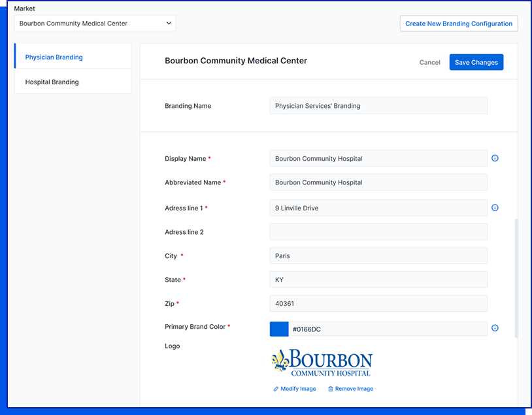Click Create New Branding Configuration button
Image resolution: width=532 pixels, height=415 pixels.
[x=459, y=24]
